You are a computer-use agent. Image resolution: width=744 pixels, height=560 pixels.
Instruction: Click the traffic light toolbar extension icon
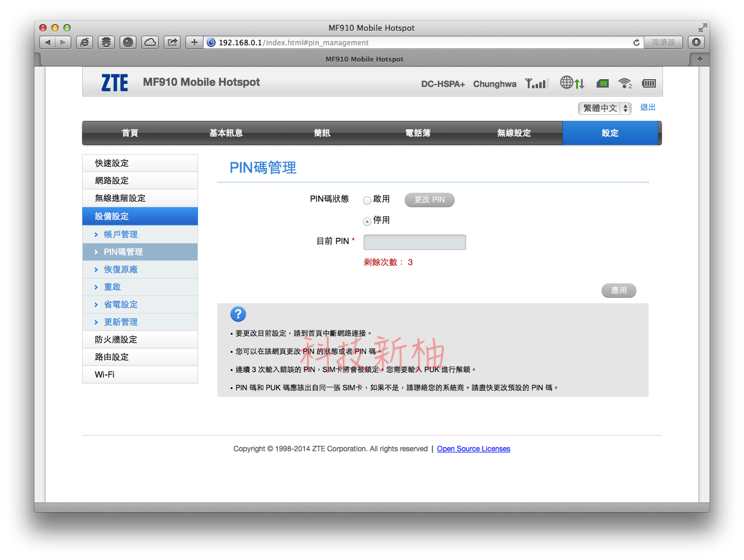pos(106,42)
